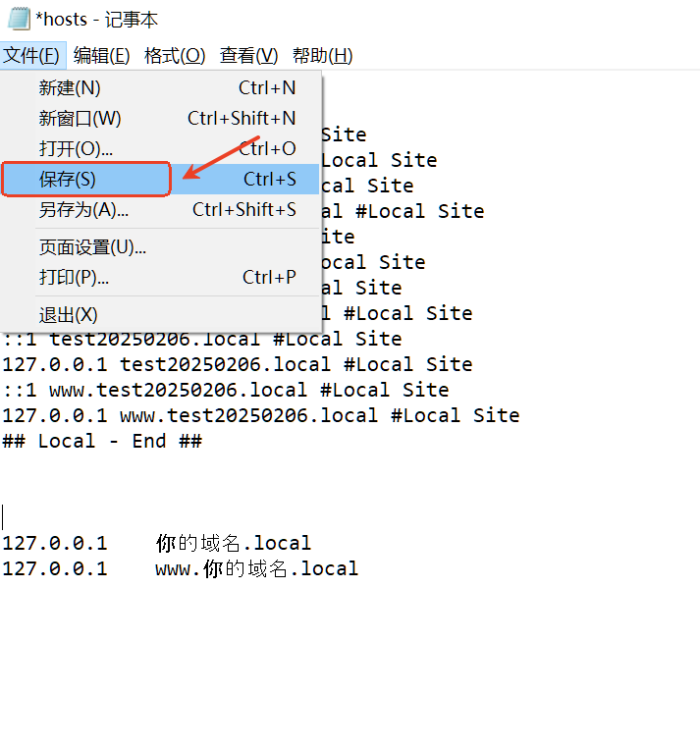
Task: Save the hosts file with 保存(S)
Action: pos(68,180)
